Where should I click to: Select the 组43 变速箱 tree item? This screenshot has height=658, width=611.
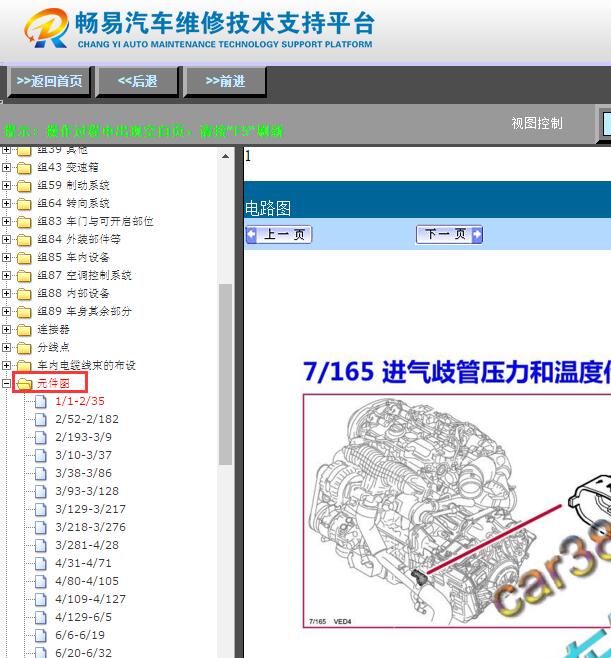click(x=68, y=167)
